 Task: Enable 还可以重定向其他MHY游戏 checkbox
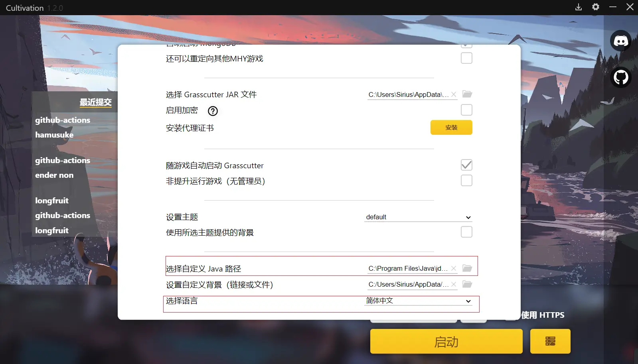coord(466,58)
